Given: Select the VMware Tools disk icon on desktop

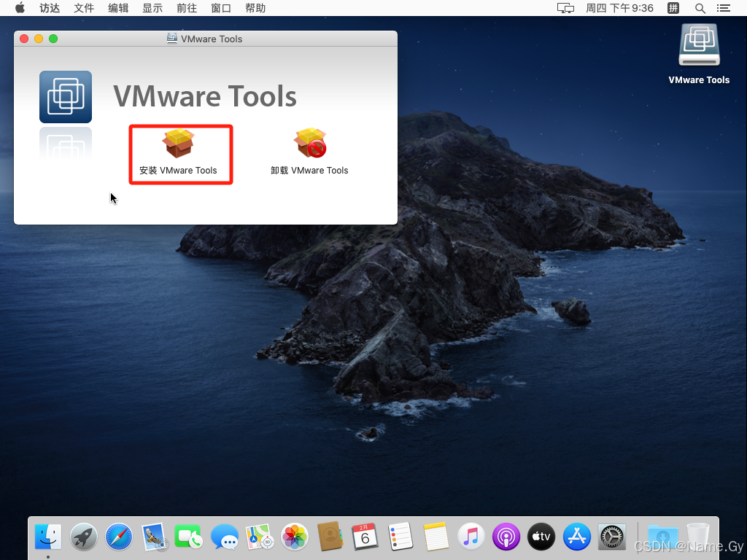Looking at the screenshot, I should [699, 44].
